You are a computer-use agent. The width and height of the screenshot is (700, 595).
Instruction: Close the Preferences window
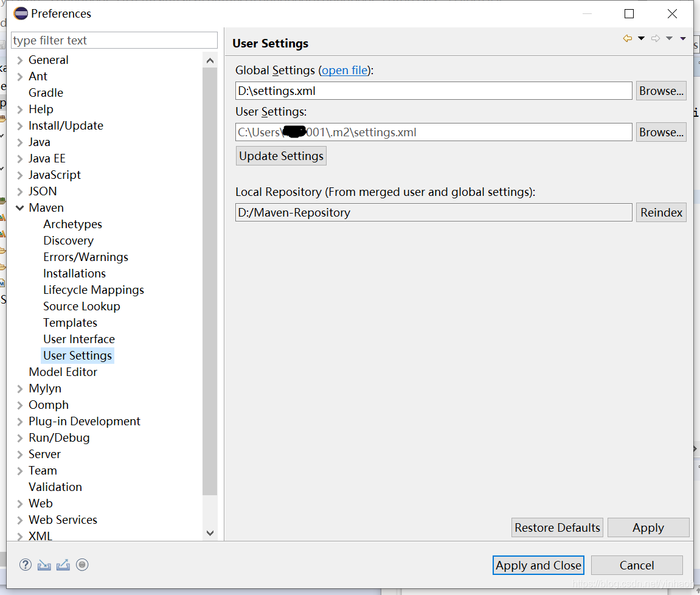[672, 14]
